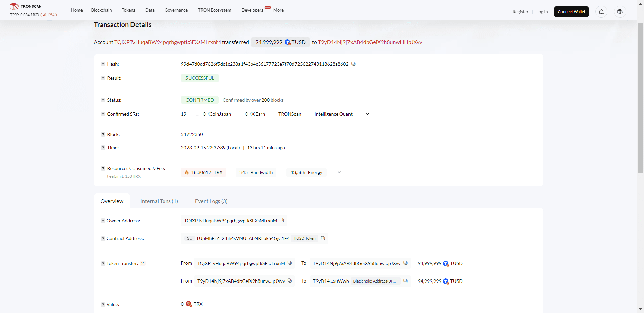Switch to Internal Txns (1) tab

pos(159,201)
